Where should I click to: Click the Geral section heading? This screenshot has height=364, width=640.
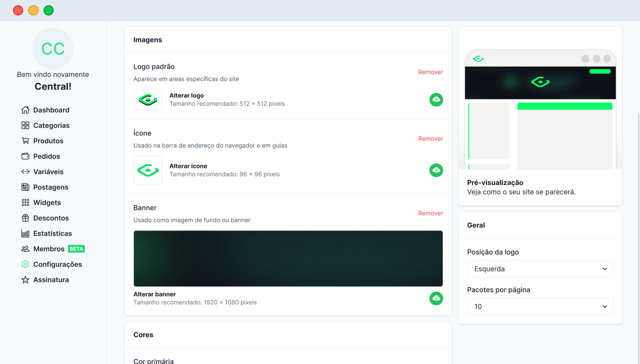(476, 225)
